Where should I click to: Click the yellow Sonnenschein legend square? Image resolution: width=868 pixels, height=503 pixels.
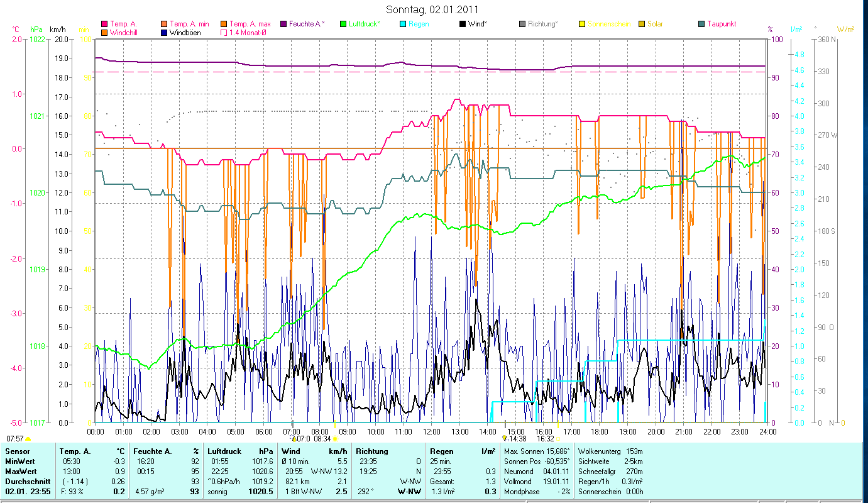[x=582, y=25]
